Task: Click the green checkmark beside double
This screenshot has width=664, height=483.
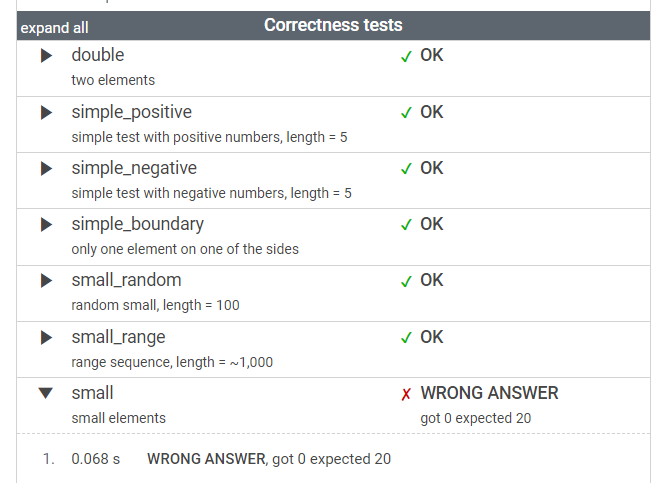Action: [x=406, y=56]
